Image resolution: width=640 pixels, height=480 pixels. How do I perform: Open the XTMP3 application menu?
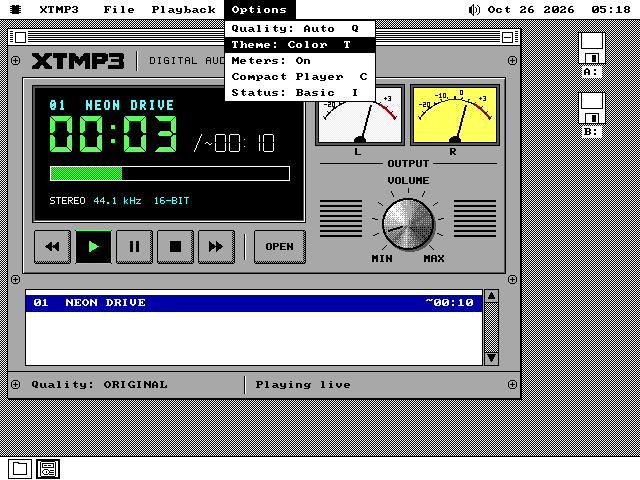coord(59,9)
